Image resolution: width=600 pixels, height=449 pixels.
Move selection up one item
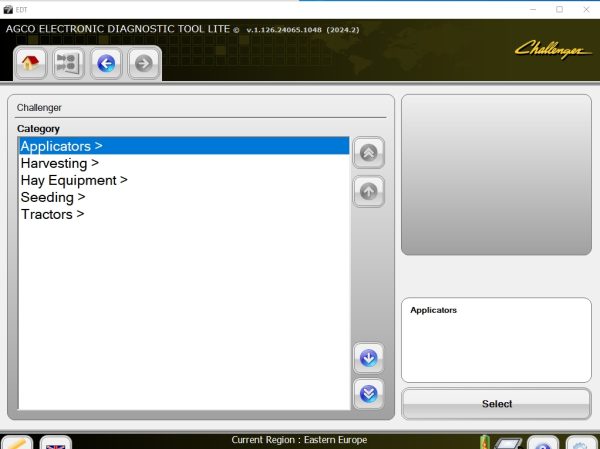coord(368,191)
